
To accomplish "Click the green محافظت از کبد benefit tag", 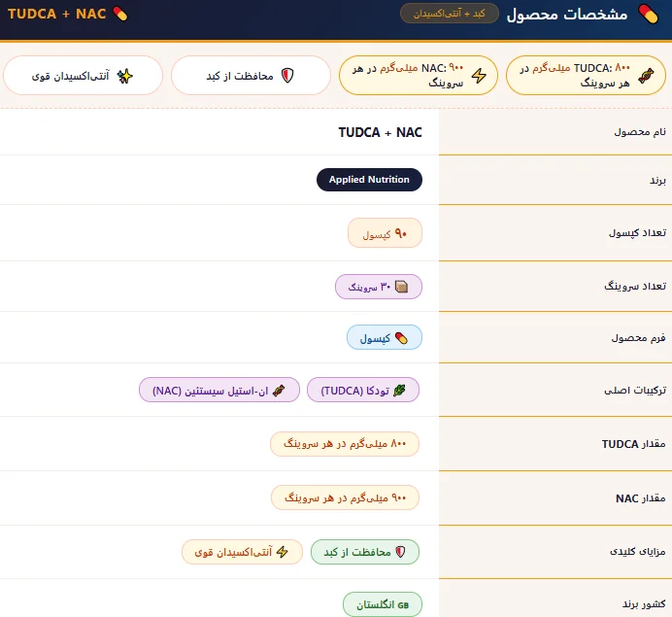I will click(x=365, y=551).
